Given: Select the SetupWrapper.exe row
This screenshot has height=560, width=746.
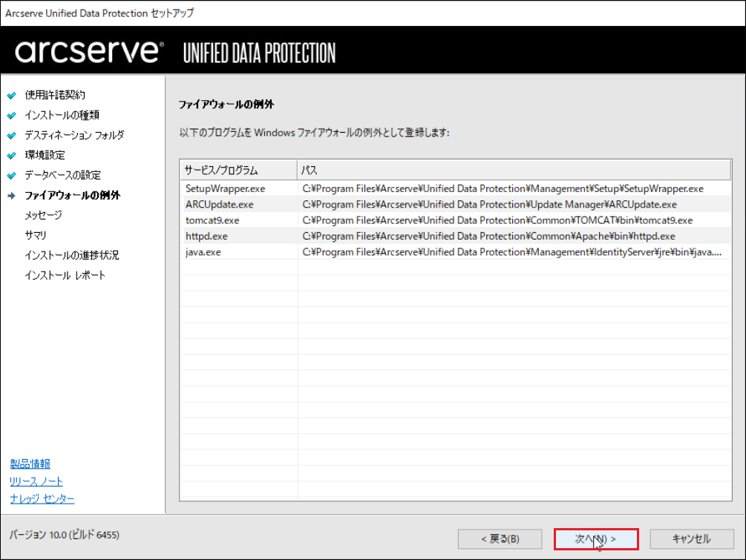Looking at the screenshot, I should [455, 188].
